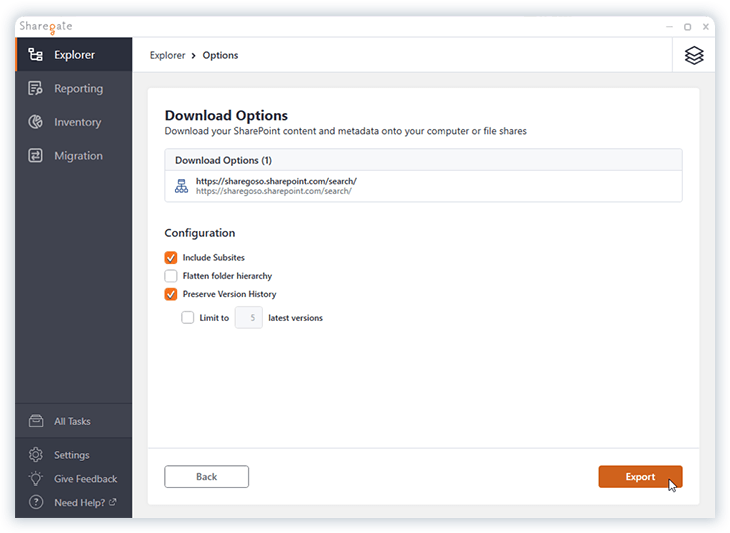Open All Tasks in the sidebar
Image resolution: width=730 pixels, height=533 pixels.
coord(74,421)
